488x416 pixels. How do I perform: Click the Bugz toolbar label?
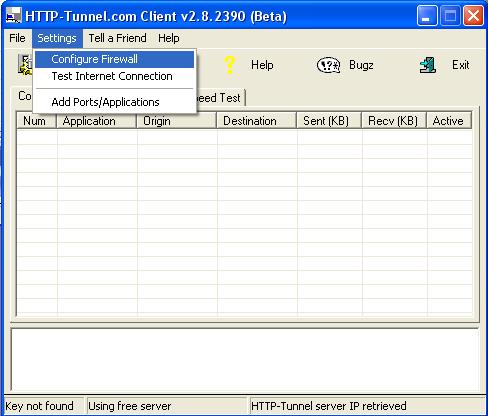point(361,65)
